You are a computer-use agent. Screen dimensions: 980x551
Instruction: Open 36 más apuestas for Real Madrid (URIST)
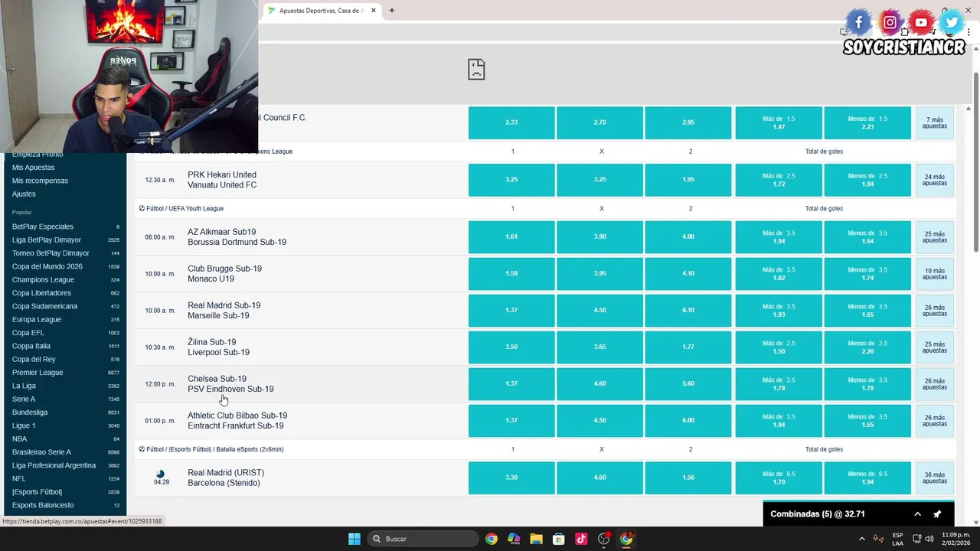[934, 478]
